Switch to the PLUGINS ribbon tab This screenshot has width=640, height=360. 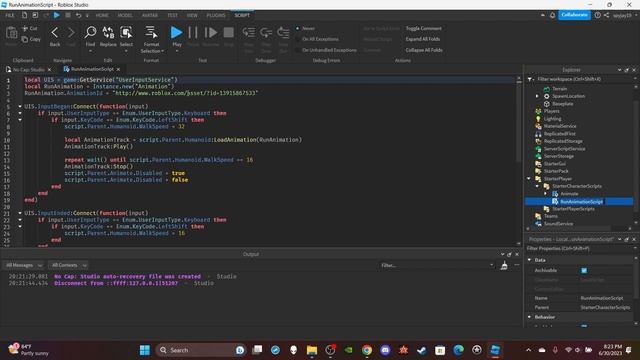[216, 15]
